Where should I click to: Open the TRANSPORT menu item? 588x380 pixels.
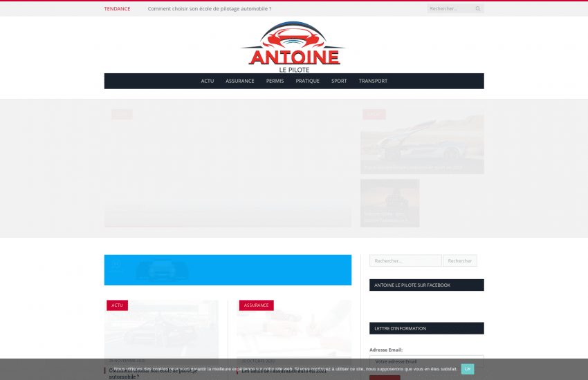point(373,81)
